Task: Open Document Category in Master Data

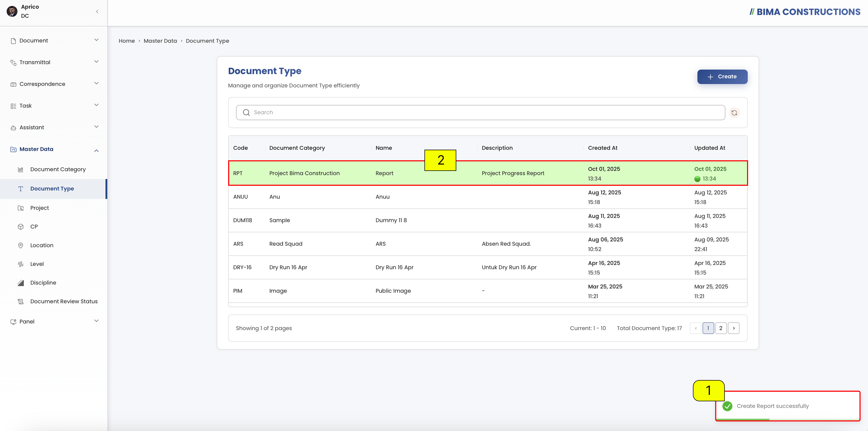Action: 58,170
